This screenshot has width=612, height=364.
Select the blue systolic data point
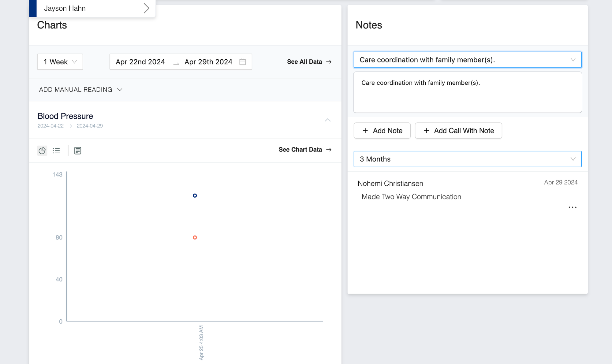pyautogui.click(x=195, y=195)
